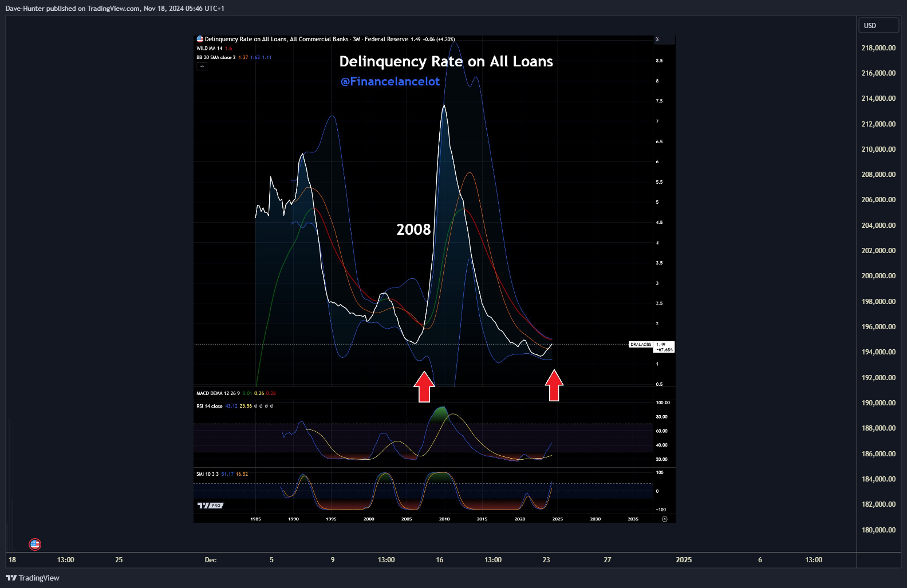Click the 2035 year label in embedded chart

pos(633,519)
